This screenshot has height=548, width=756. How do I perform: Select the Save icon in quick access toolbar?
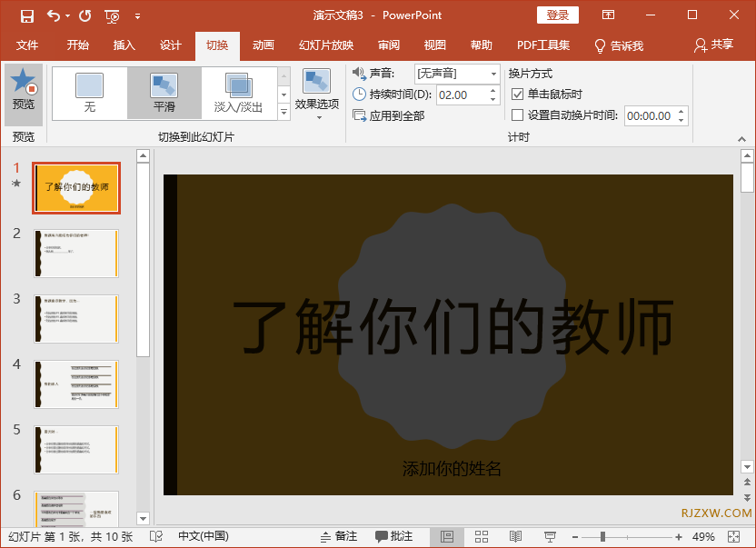click(26, 15)
